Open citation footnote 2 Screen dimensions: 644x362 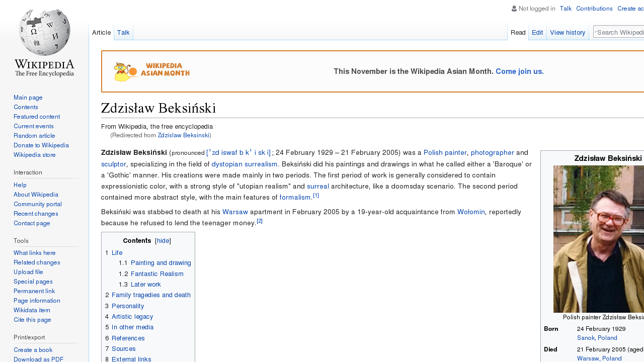point(260,221)
